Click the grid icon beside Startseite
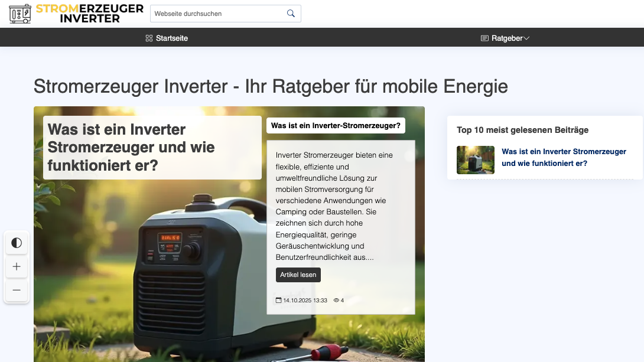Screen dimensions: 644x362 (x=148, y=38)
